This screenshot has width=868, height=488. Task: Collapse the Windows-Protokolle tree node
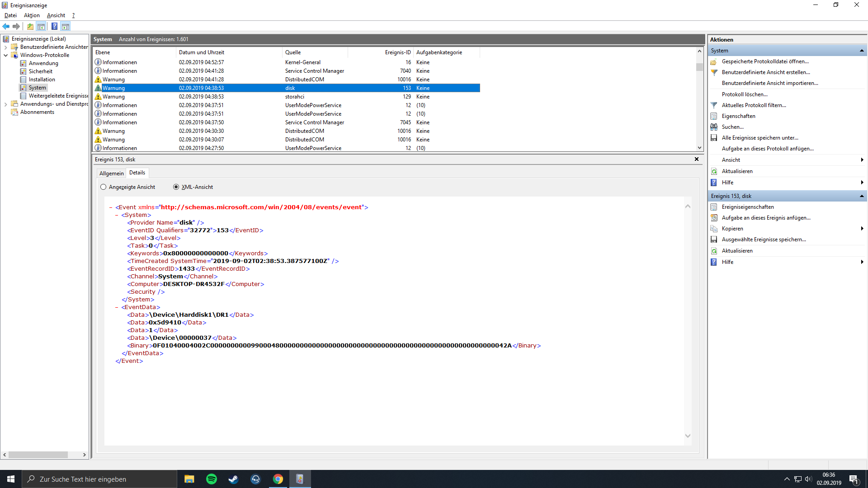(5, 55)
